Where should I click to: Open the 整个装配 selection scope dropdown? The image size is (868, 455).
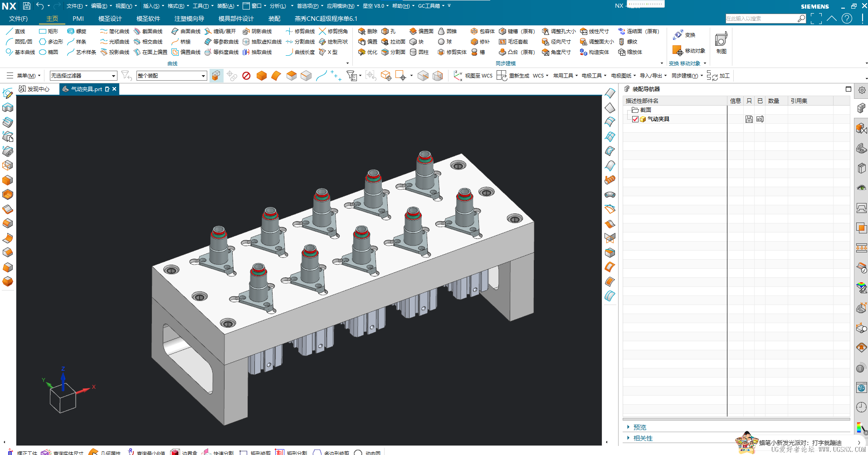pyautogui.click(x=172, y=76)
